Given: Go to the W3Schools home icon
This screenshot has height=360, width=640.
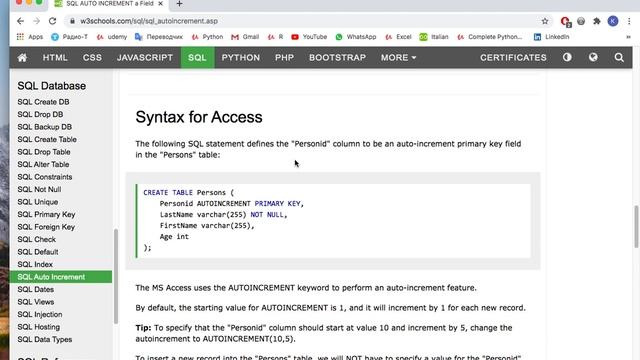Looking at the screenshot, I should pos(22,58).
